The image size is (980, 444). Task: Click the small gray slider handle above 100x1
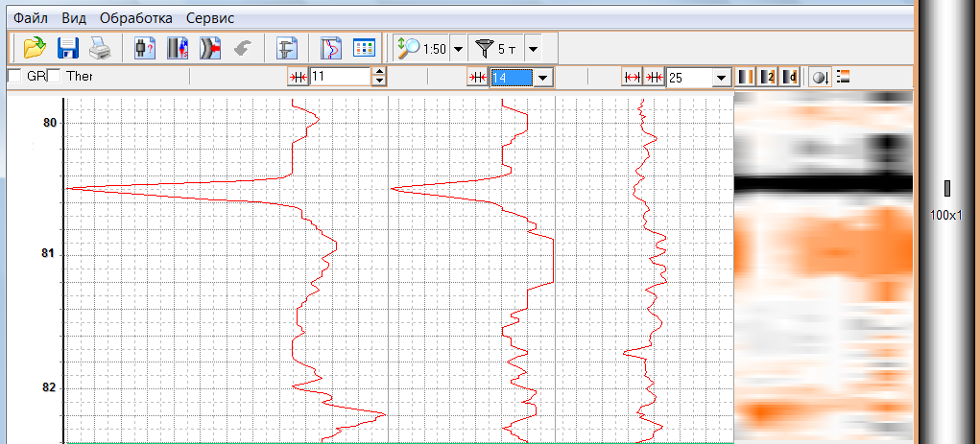pos(946,189)
